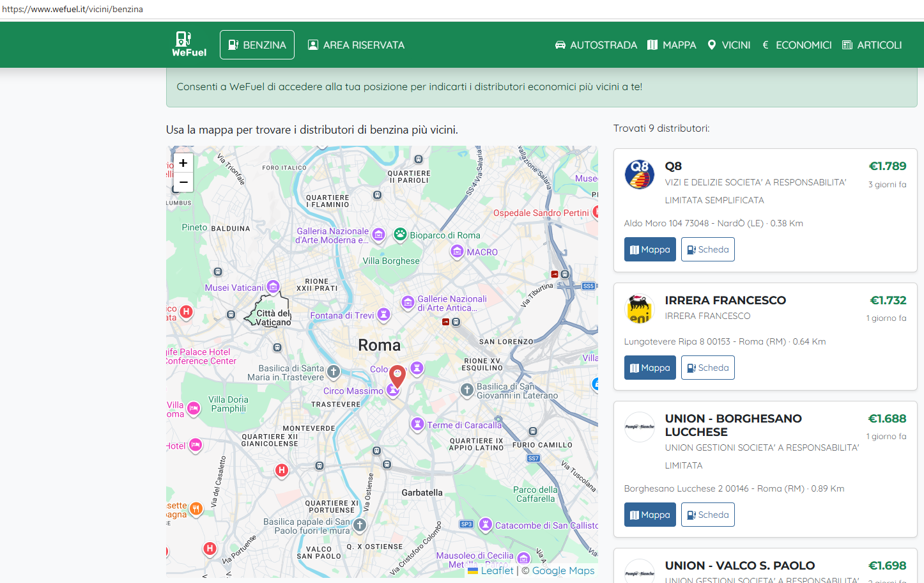
Task: Click Gallerie Nazionali di Arte Antica marker
Action: point(408,302)
